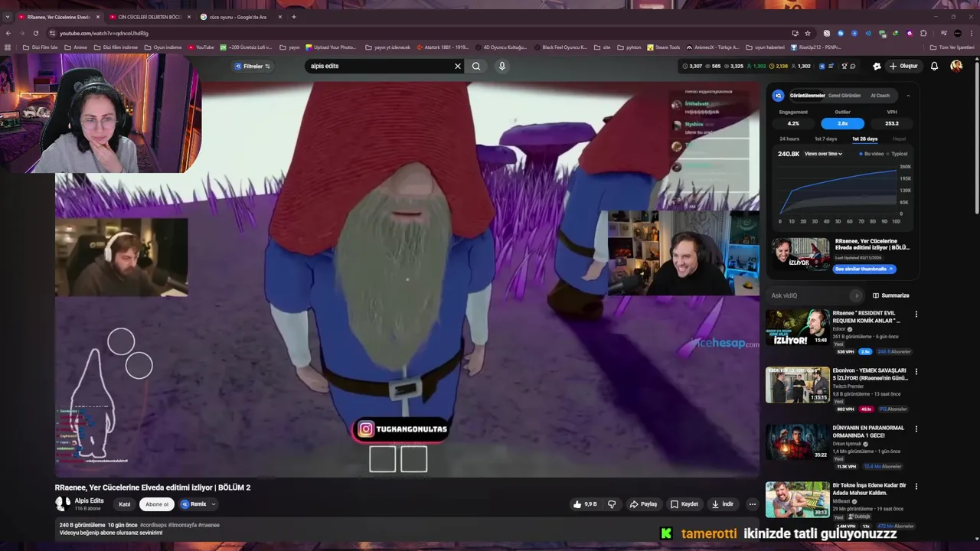Screen dimensions: 980x551
Task: Click İndir to download the video
Action: pos(723,504)
